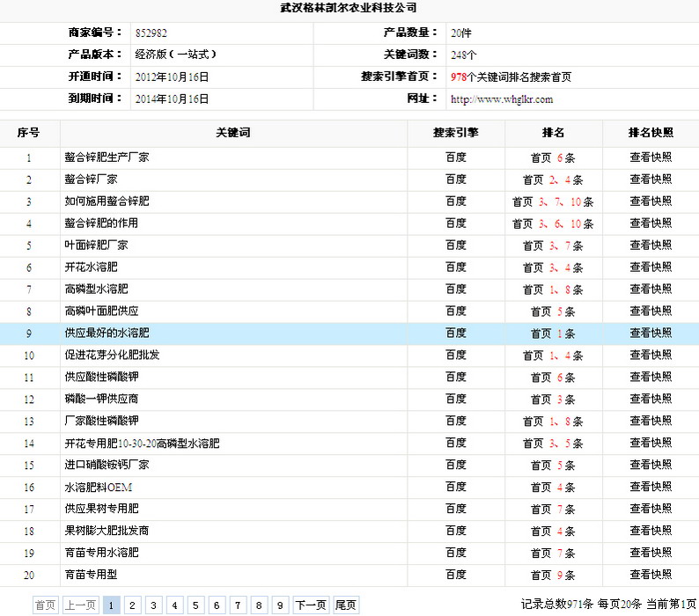Click company title 武汉格林凯尔农业科技公司
The width and height of the screenshot is (699, 616).
coord(349,8)
